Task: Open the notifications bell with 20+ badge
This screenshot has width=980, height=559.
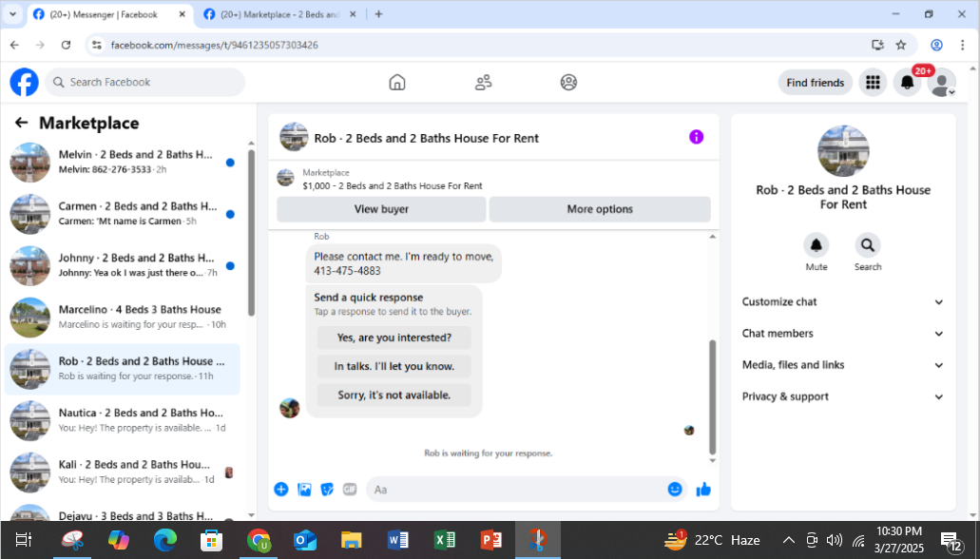Action: pos(907,83)
